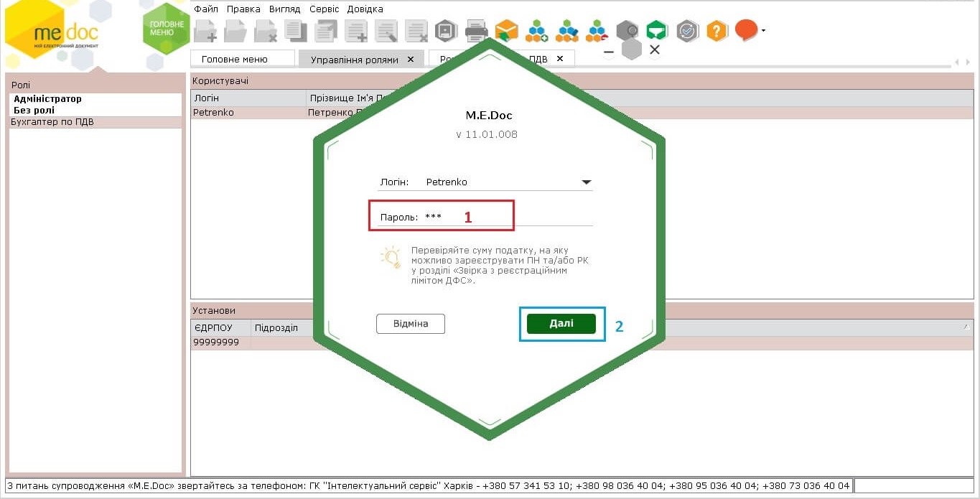Click the grey hexagon checkmark icon

coord(687,31)
